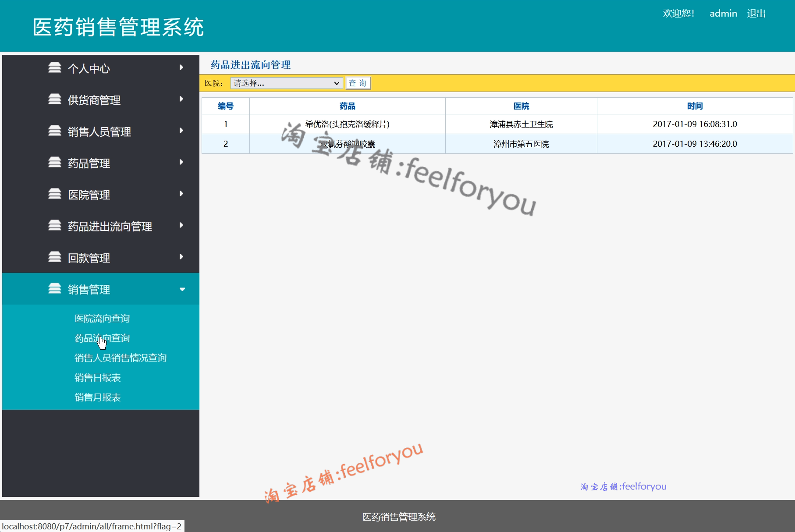The image size is (795, 532).
Task: Expand the 个人中心 arrow
Action: pyautogui.click(x=181, y=67)
